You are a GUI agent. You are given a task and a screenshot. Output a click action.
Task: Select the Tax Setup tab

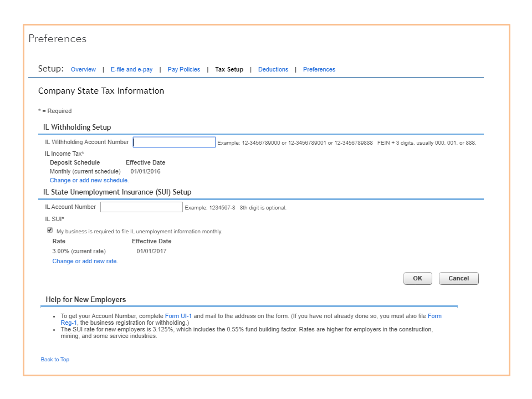click(229, 70)
